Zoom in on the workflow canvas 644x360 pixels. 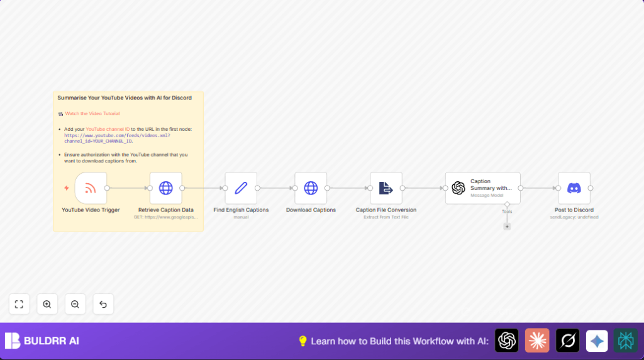tap(47, 304)
